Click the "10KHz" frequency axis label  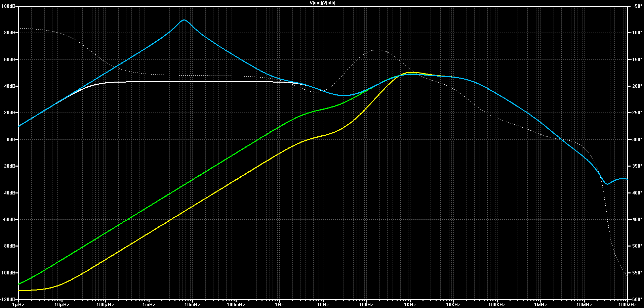(453, 305)
